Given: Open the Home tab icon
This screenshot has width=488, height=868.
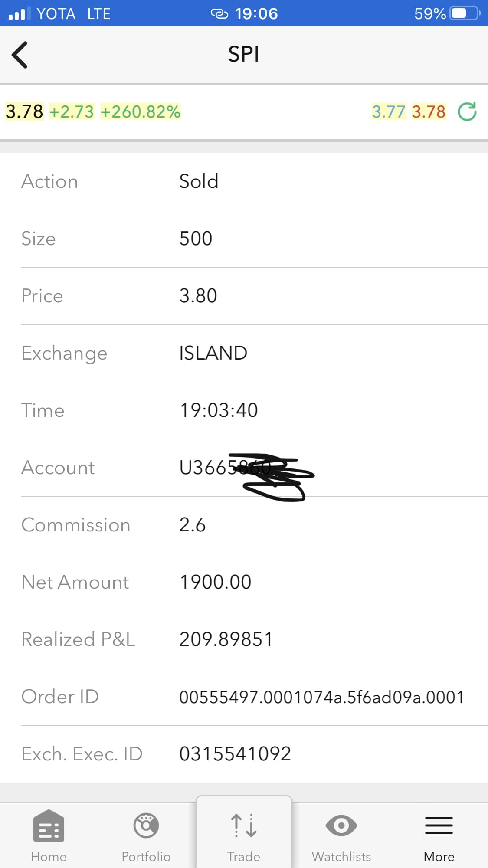Looking at the screenshot, I should 49,826.
